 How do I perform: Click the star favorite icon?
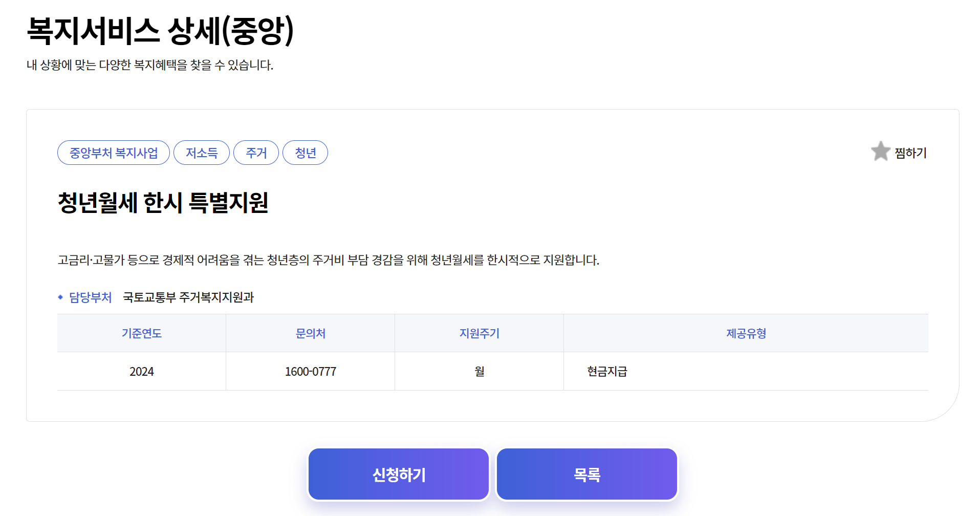coord(880,152)
